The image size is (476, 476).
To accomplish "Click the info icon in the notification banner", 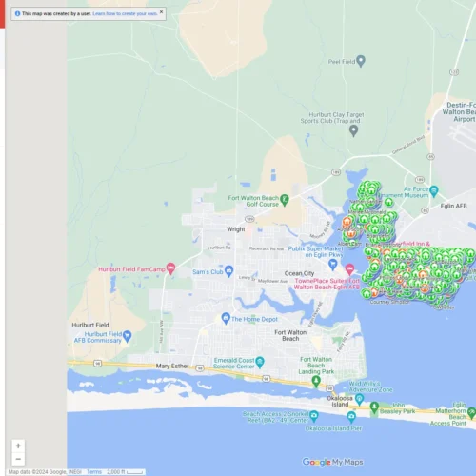I will click(x=17, y=13).
